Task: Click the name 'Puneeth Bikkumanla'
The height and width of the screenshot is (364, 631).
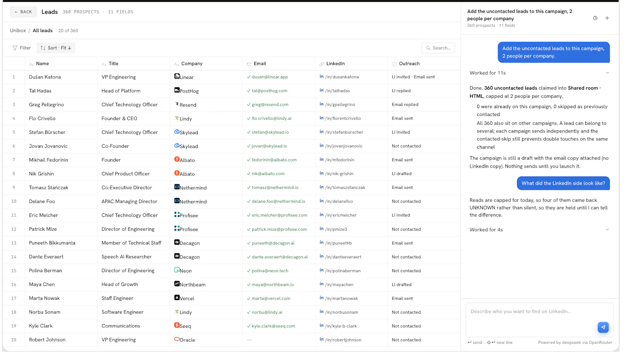Action: (52, 243)
